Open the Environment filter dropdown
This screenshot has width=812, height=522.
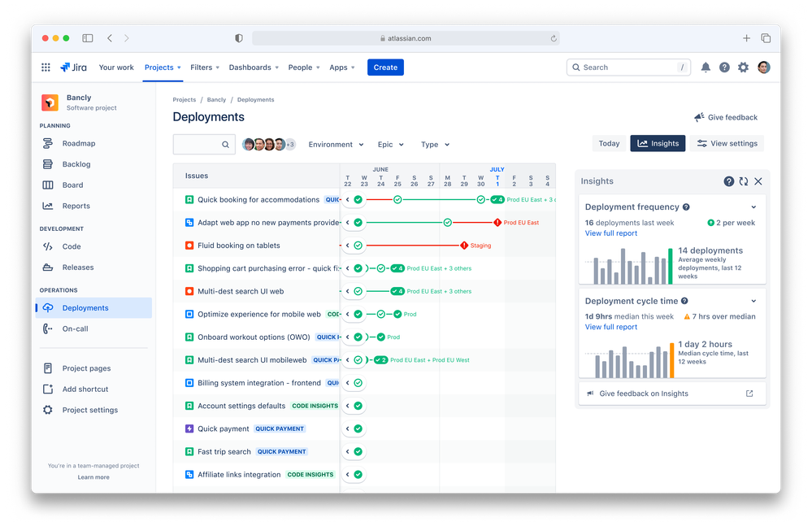point(336,145)
